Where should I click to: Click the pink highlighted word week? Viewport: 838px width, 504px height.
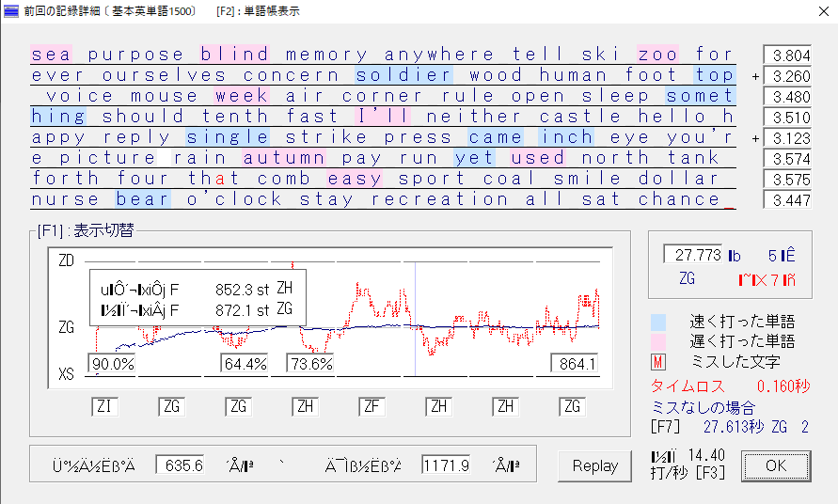[242, 96]
